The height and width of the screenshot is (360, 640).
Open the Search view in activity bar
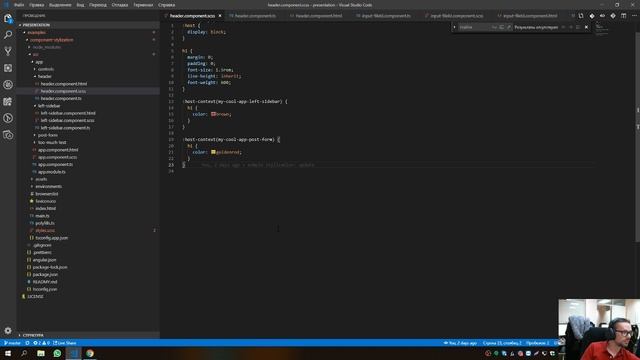pyautogui.click(x=8, y=35)
